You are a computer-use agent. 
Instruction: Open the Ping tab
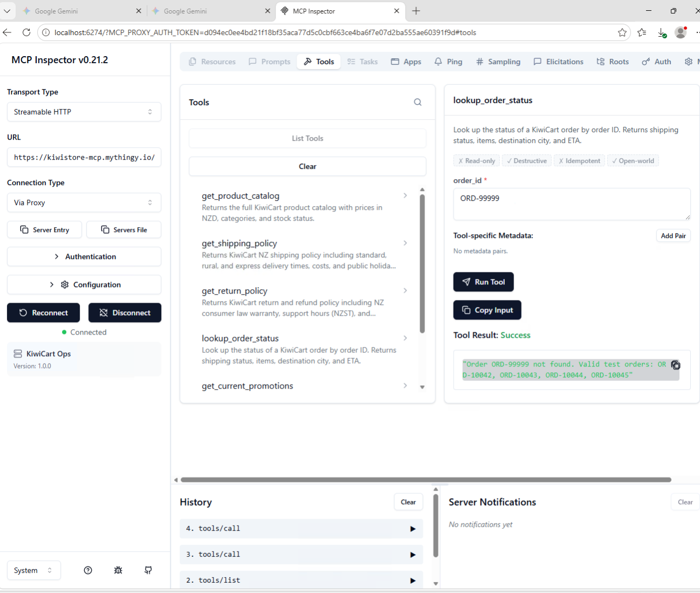click(x=448, y=62)
